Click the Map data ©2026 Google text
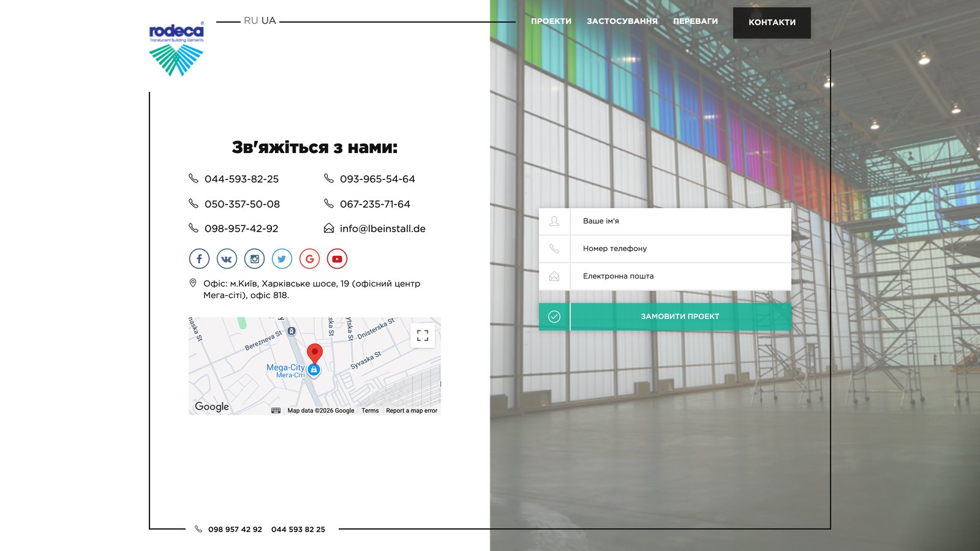 point(321,411)
